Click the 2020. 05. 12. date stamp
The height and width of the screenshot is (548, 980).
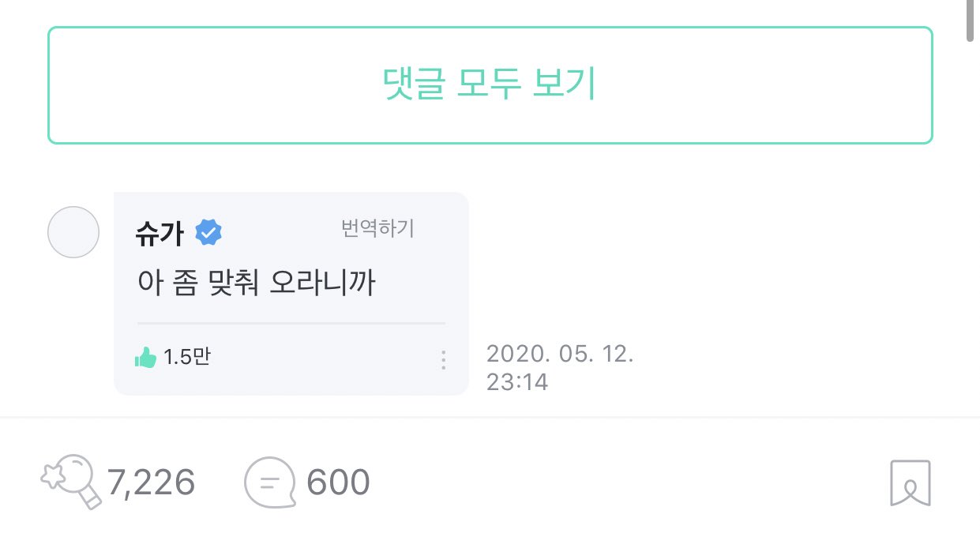[560, 354]
